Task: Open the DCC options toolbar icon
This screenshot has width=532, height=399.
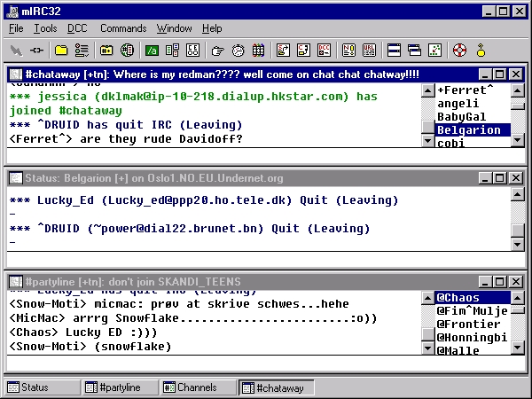Action: (324, 51)
